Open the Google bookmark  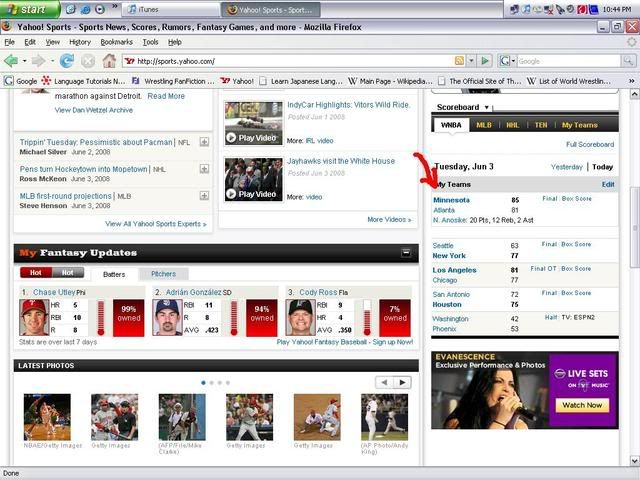(x=21, y=81)
